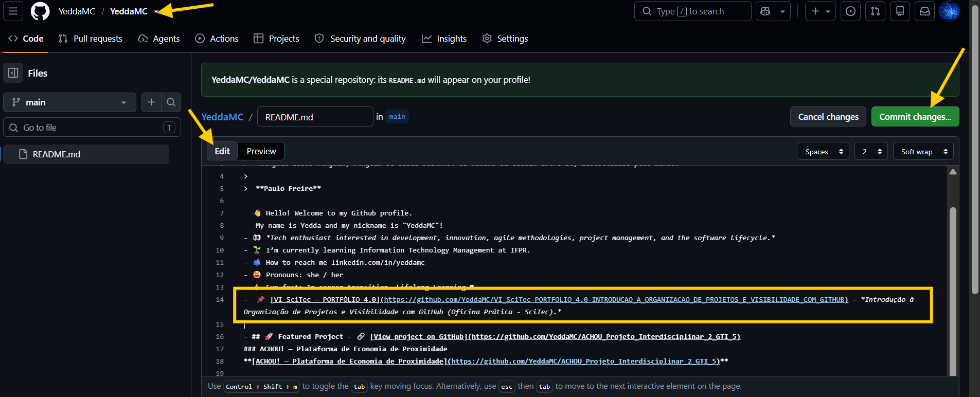Screen dimensions: 980x397
Task: Click the main branch label link
Action: click(397, 117)
